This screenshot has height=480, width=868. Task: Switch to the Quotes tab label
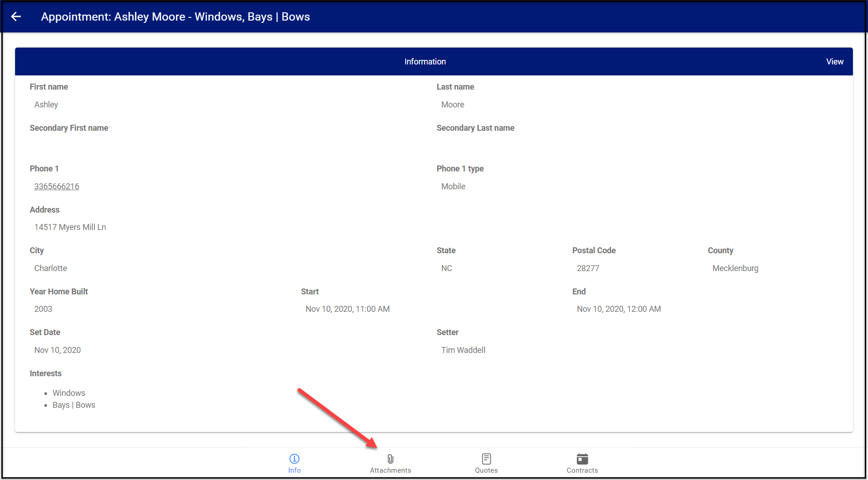coord(487,470)
